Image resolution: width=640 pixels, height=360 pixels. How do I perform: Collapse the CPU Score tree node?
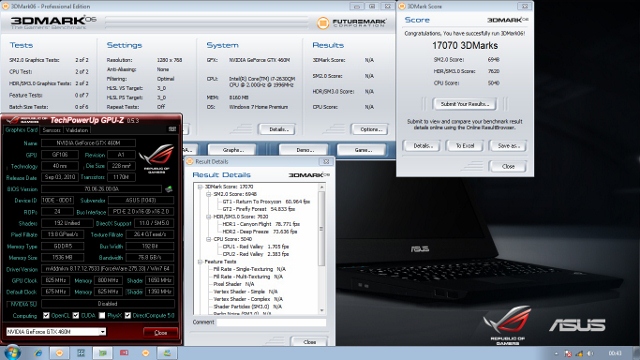click(x=208, y=239)
